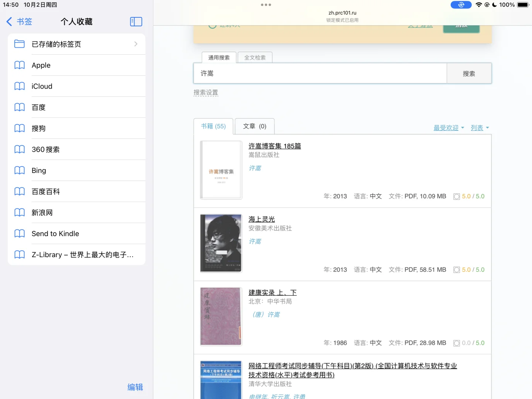This screenshot has width=532, height=399.
Task: Open 网络工程师考试同步辅导 book link
Action: tap(353, 370)
